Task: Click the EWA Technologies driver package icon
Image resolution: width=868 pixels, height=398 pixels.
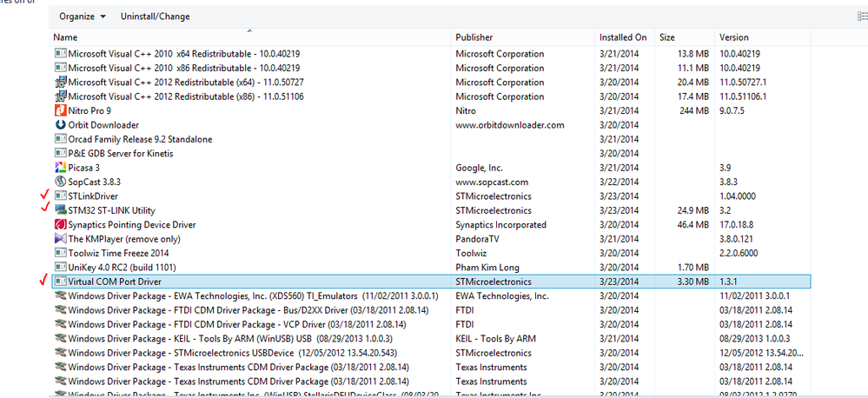Action: click(60, 296)
